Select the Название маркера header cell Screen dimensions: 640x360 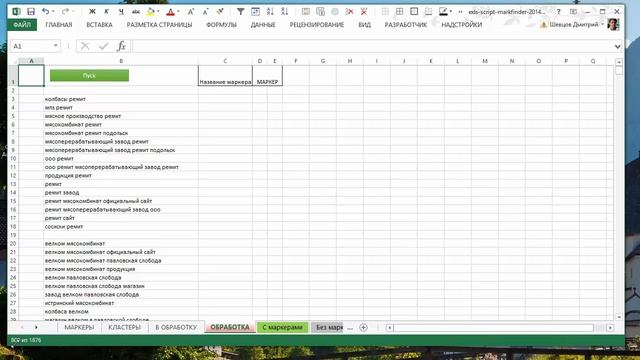pos(225,76)
